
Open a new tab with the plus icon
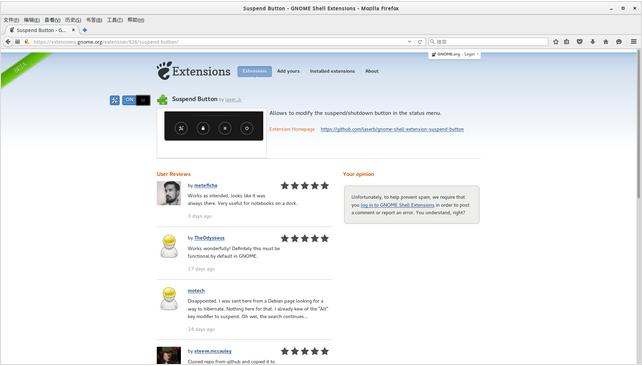pos(85,30)
